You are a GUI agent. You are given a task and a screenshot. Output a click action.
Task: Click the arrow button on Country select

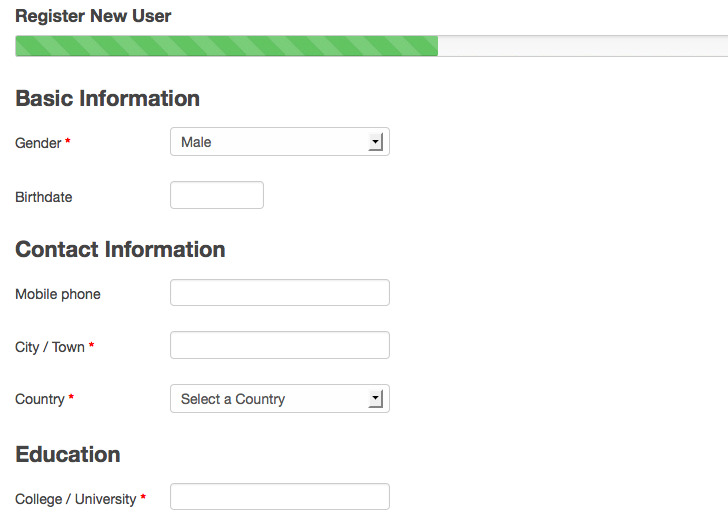tap(375, 398)
